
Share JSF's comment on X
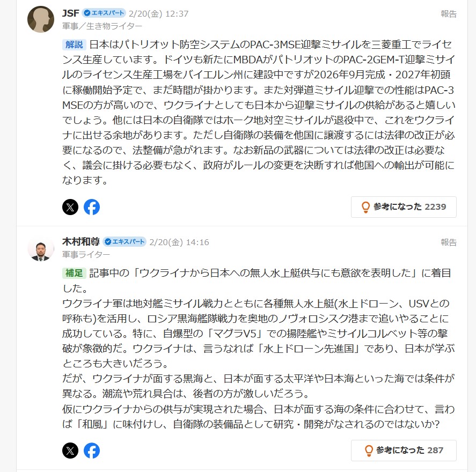(70, 207)
